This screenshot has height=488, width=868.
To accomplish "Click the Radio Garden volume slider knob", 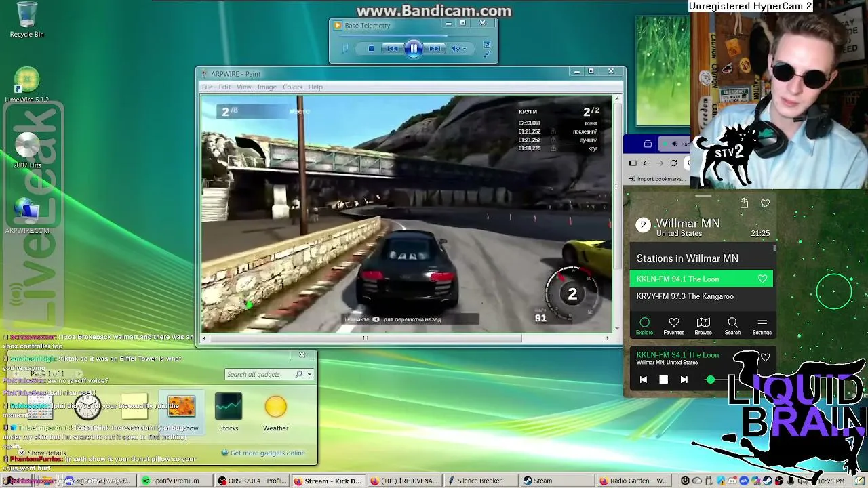I will tap(710, 380).
